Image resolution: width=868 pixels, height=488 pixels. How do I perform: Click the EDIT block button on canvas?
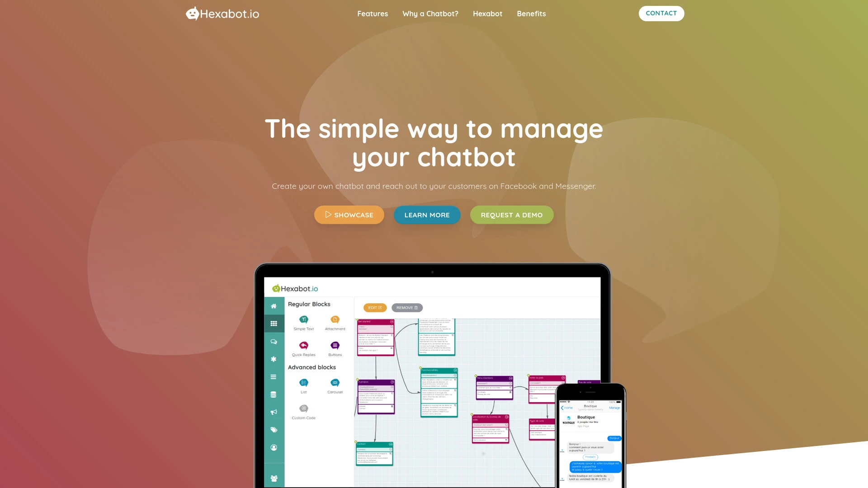pyautogui.click(x=374, y=307)
